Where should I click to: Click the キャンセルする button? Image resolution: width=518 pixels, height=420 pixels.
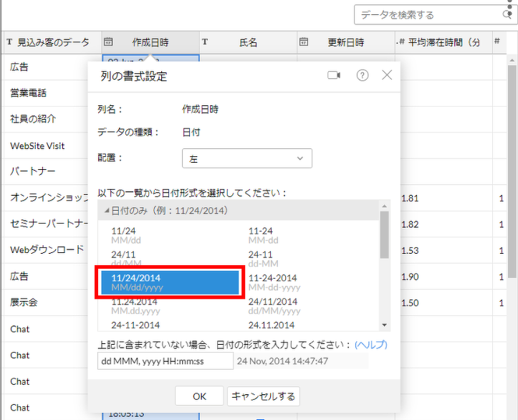tap(263, 396)
